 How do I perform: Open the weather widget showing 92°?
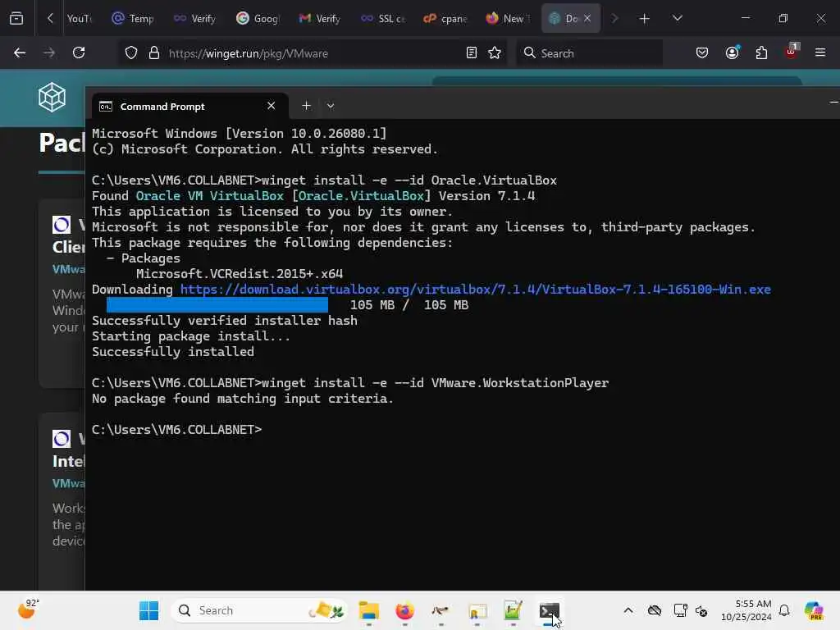click(x=28, y=609)
